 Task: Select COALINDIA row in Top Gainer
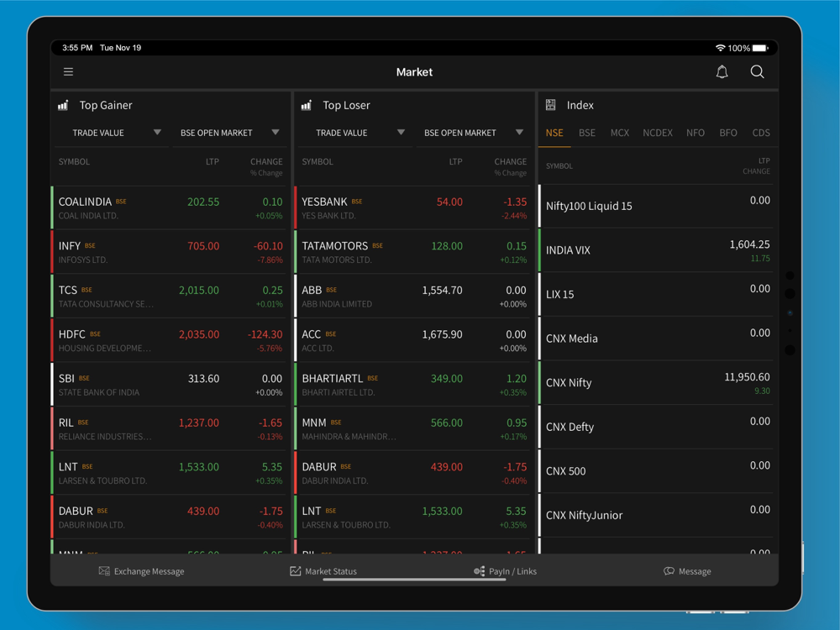(171, 207)
